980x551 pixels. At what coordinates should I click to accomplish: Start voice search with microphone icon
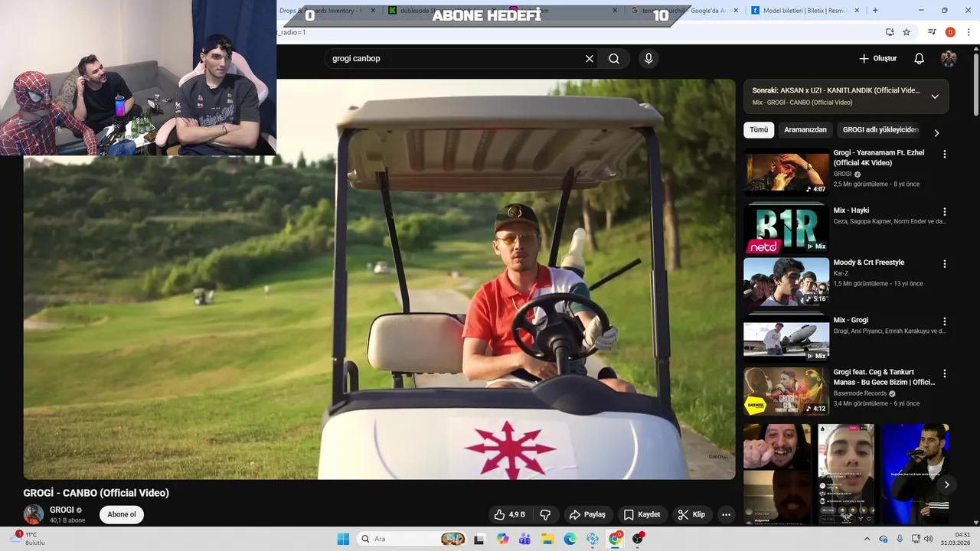pos(648,59)
